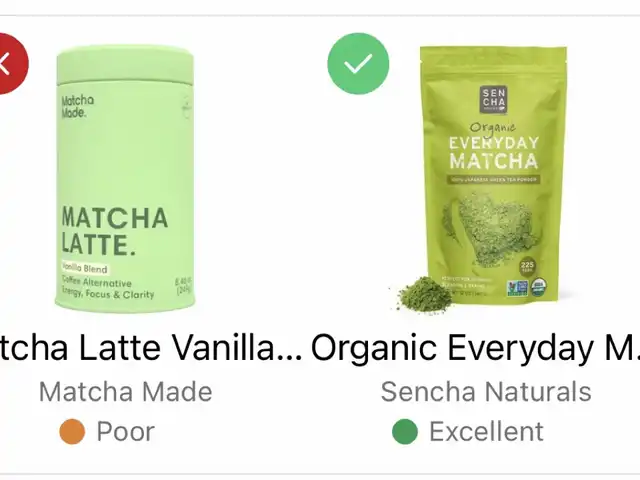Open the Matcha Latte tin product image
Viewport: 640px width, 480px height.
point(124,178)
